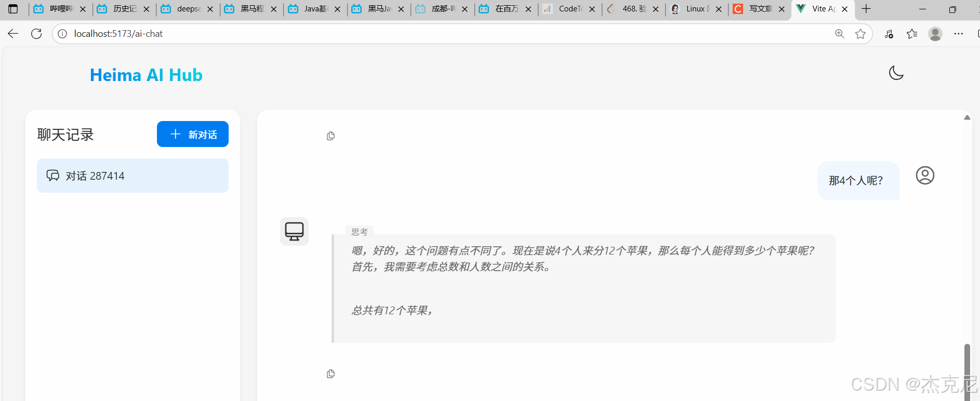
Task: Switch to the CodeTo browser tab
Action: 569,9
